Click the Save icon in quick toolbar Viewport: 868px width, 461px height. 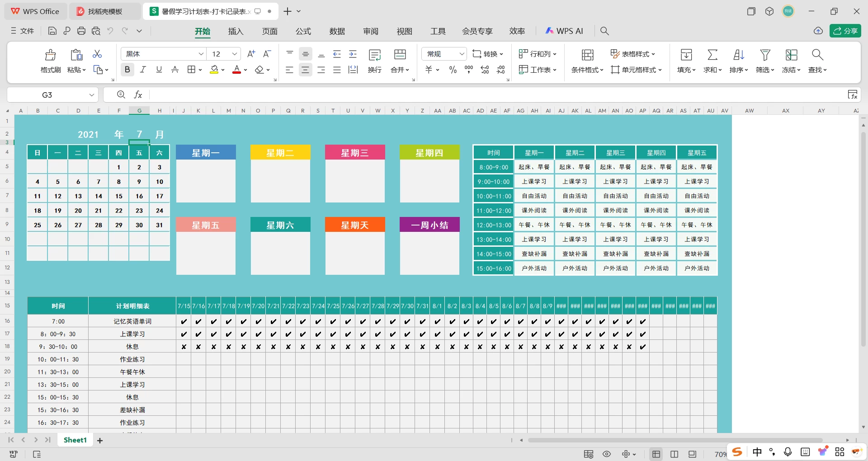click(52, 31)
